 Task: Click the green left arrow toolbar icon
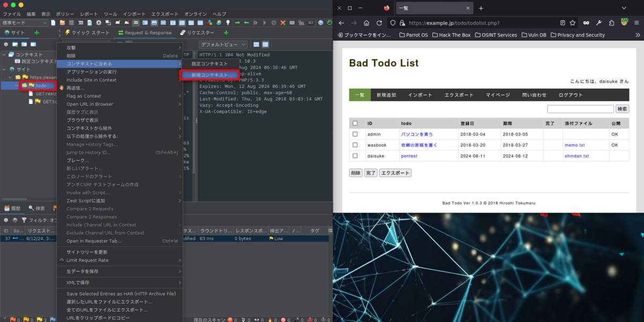point(246,23)
